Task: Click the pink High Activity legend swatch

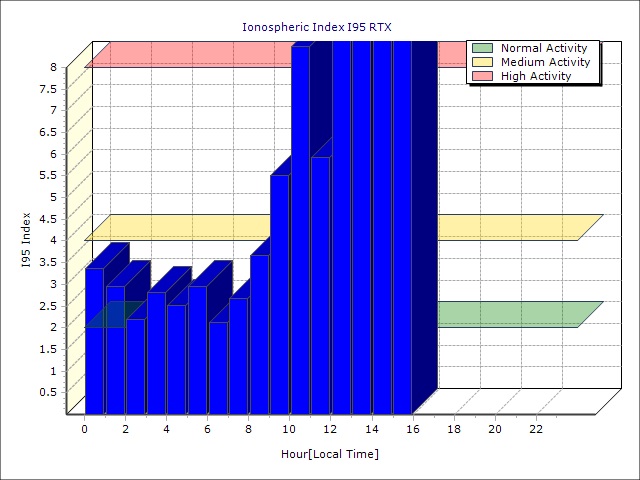Action: coord(483,76)
